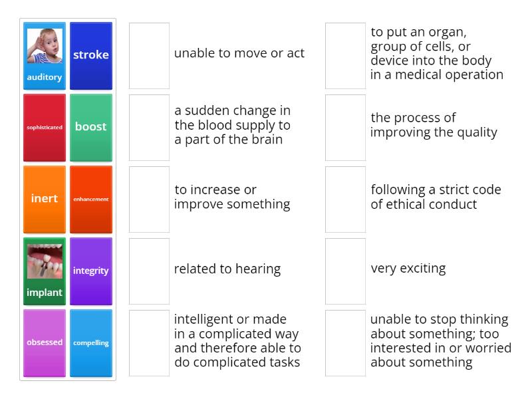
Task: Click slot next to 'process of improving the quality'
Action: (345, 128)
